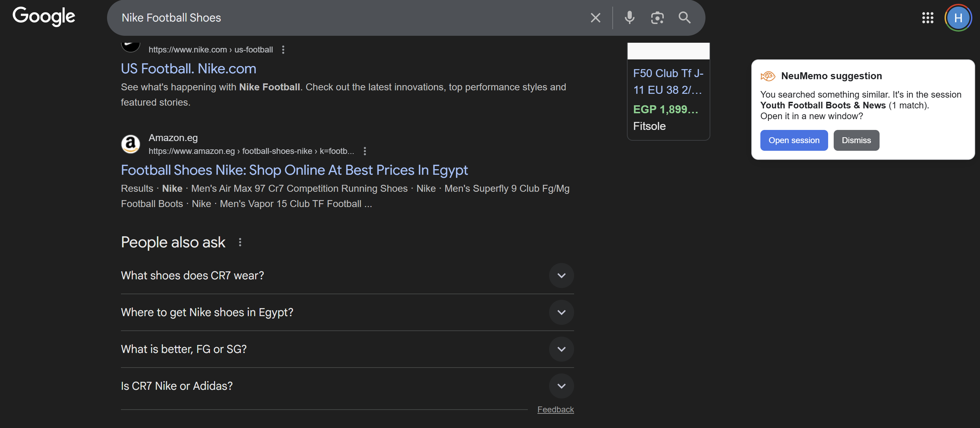Click inside the Nike Football Shoes search field
The image size is (980, 428).
coord(342,18)
